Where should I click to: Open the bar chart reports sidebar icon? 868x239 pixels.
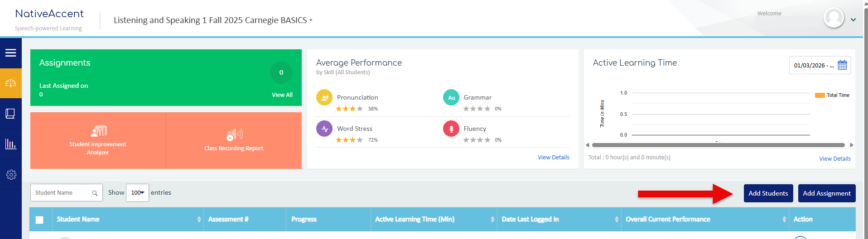click(x=10, y=144)
